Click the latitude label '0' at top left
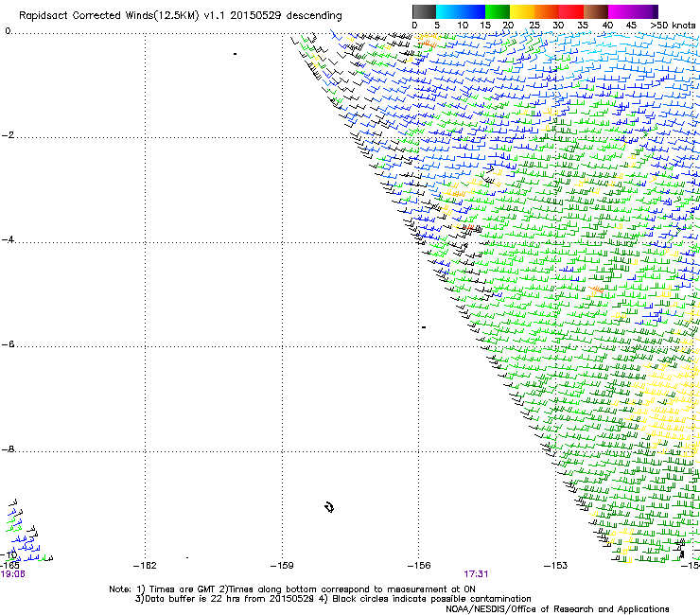The image size is (700, 615). click(x=8, y=31)
